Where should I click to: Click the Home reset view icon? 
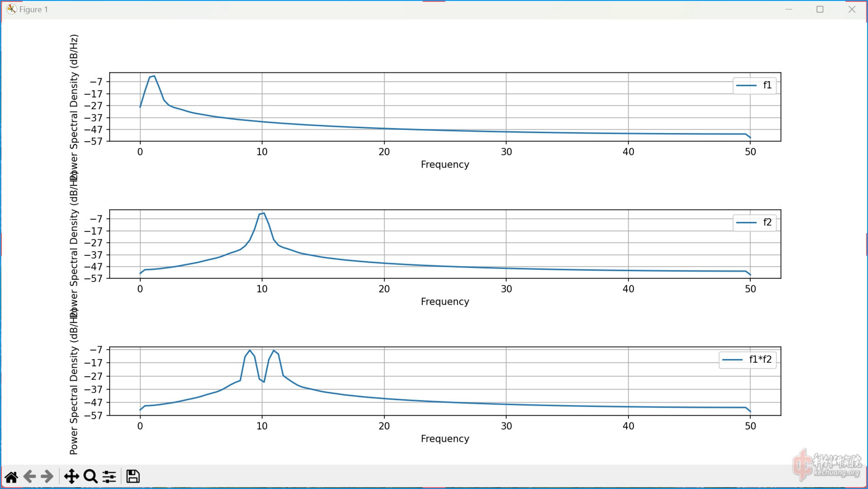tap(11, 477)
